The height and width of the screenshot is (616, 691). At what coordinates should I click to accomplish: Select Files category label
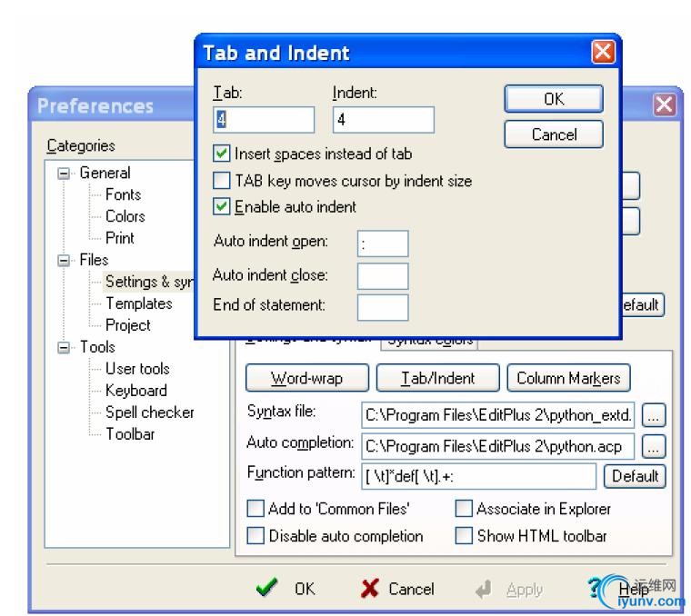(x=94, y=260)
